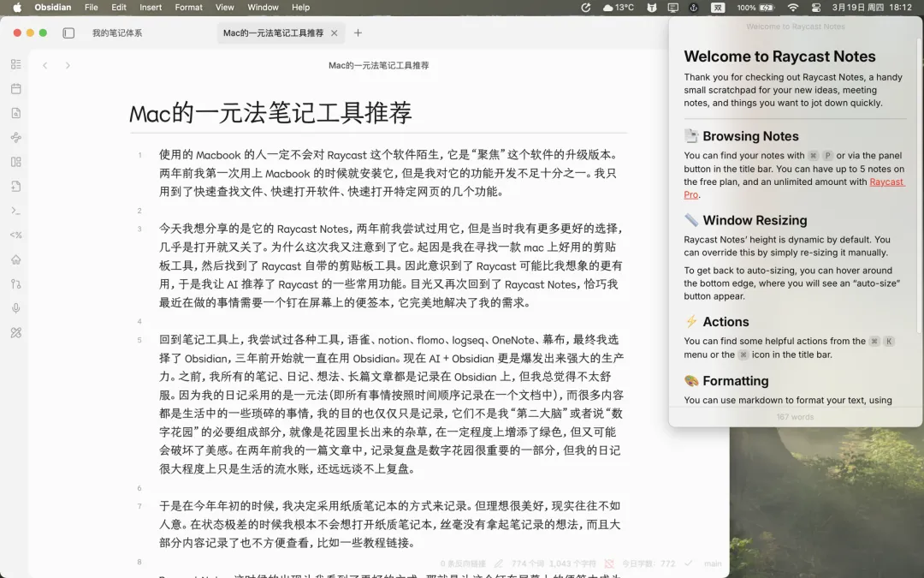The width and height of the screenshot is (924, 578).
Task: Toggle the pencil editing mode status icon
Action: point(499,563)
